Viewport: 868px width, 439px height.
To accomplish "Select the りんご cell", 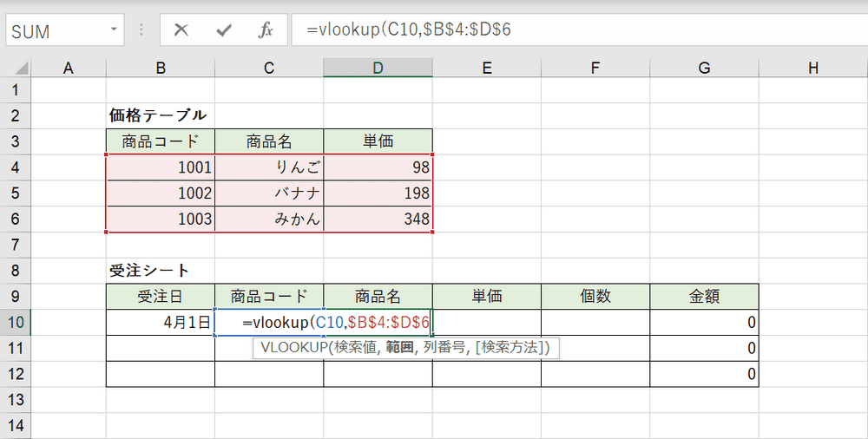I will (x=269, y=167).
